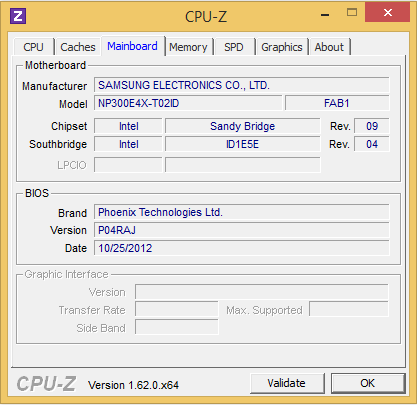
Task: Click the Side Band field
Action: click(x=177, y=327)
